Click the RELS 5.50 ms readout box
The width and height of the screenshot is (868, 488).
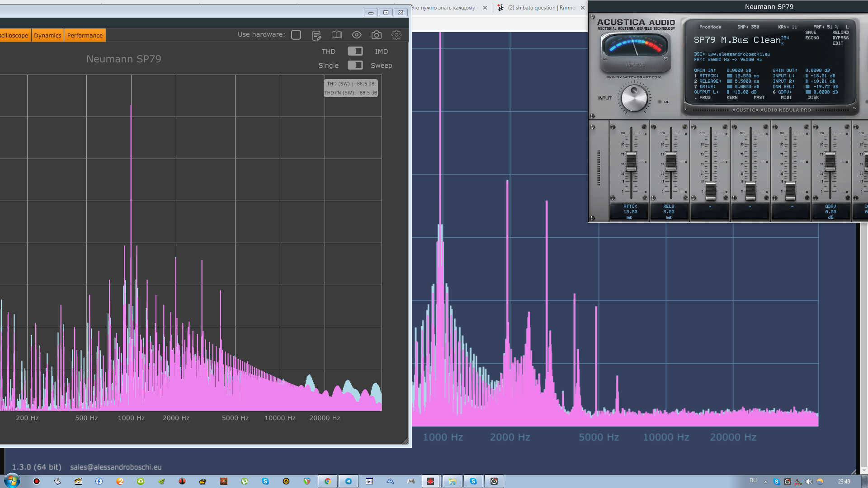point(669,211)
